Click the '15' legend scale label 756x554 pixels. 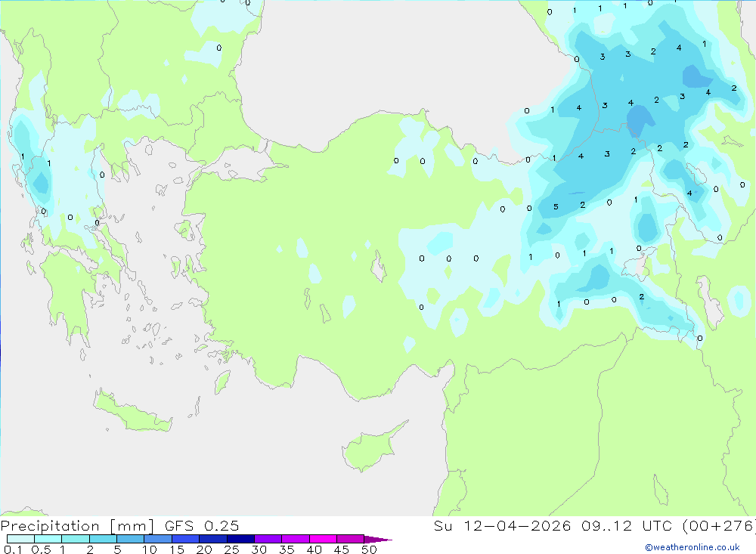(177, 549)
